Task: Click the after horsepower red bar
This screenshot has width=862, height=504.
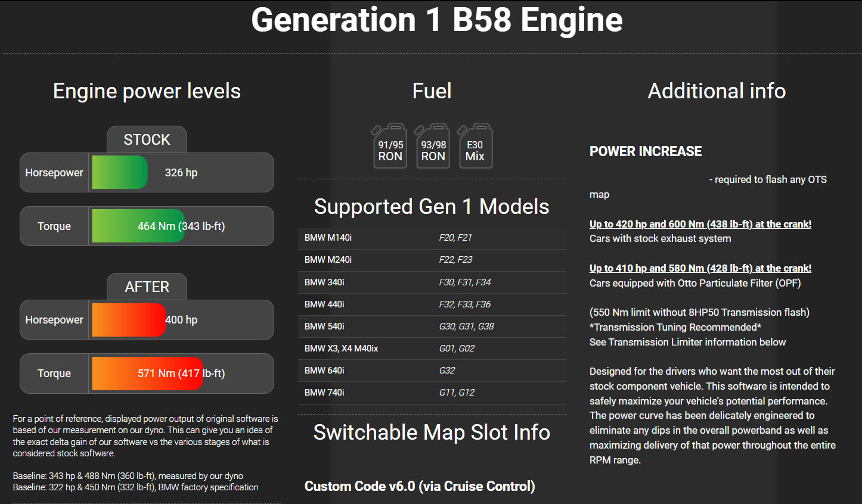Action: pos(129,320)
